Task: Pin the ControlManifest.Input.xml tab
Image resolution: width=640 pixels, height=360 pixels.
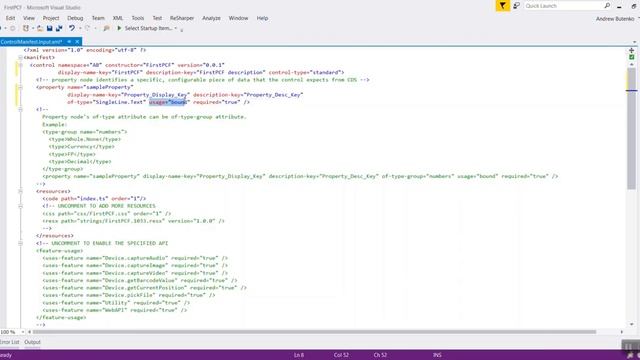Action: [x=69, y=42]
